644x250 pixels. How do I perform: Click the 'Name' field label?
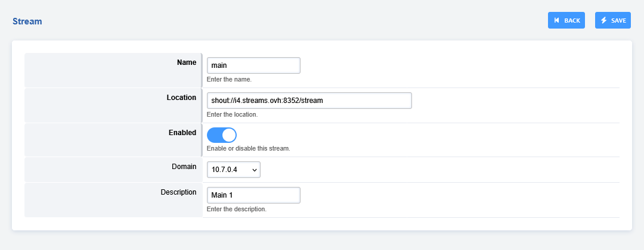(x=187, y=62)
